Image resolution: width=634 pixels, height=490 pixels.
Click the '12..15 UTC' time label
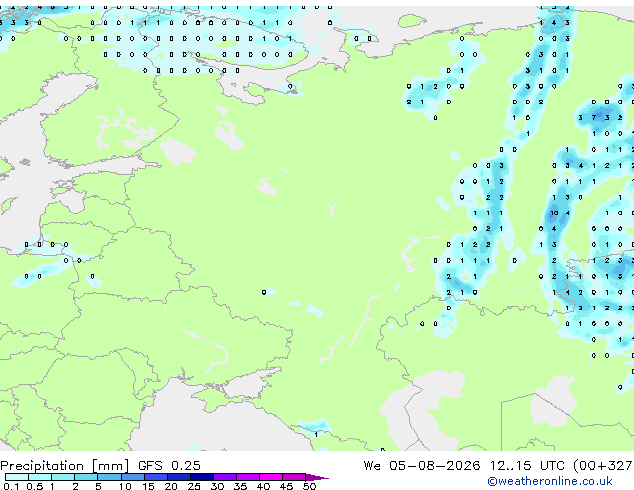coord(527,466)
